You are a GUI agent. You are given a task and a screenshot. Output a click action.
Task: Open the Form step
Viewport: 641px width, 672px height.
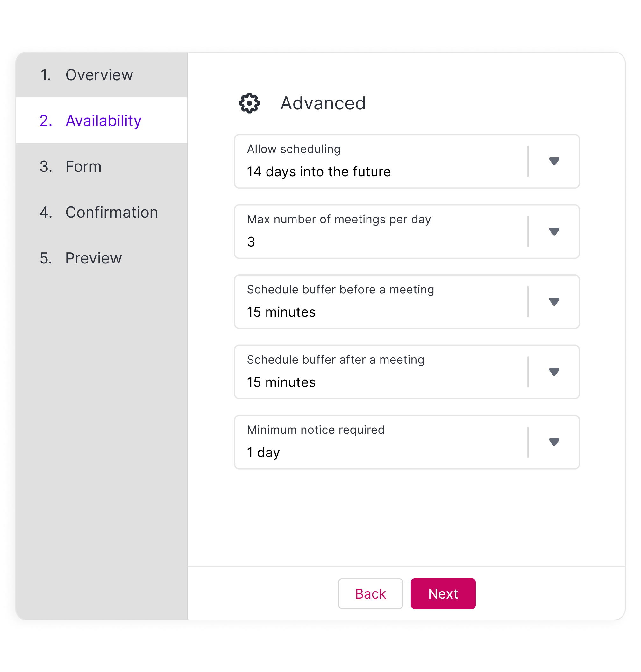coord(83,166)
